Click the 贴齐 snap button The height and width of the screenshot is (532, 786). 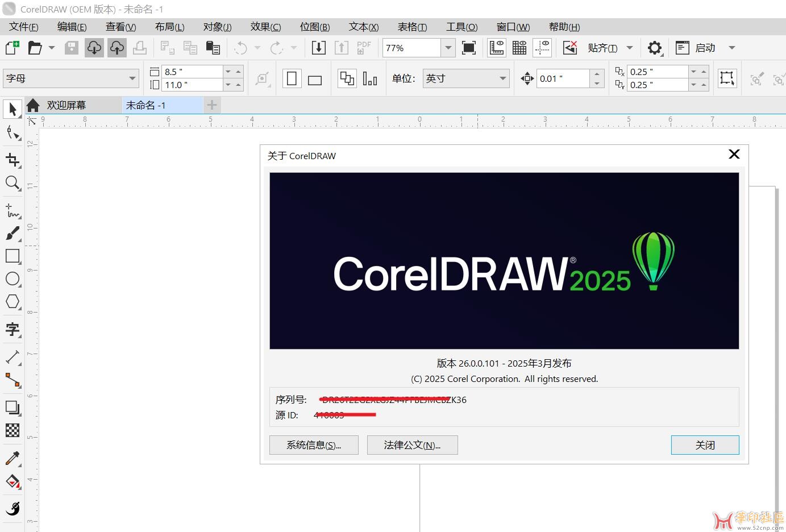pyautogui.click(x=603, y=48)
